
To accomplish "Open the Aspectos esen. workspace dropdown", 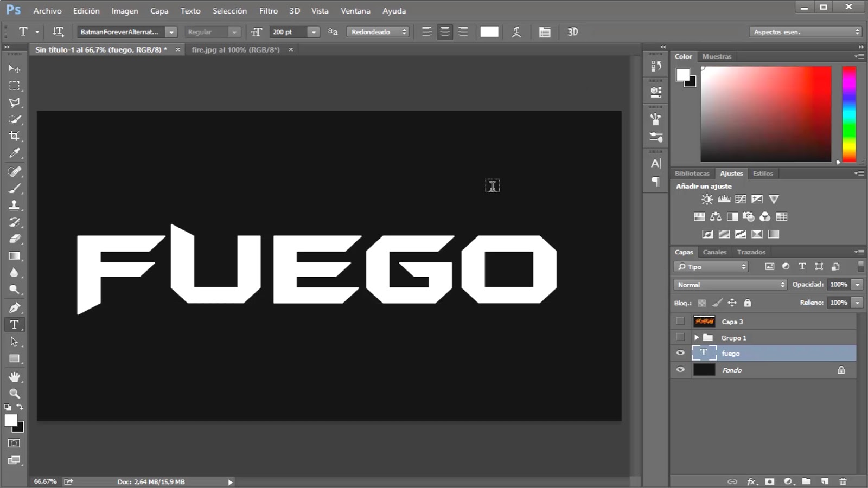I will click(x=806, y=32).
